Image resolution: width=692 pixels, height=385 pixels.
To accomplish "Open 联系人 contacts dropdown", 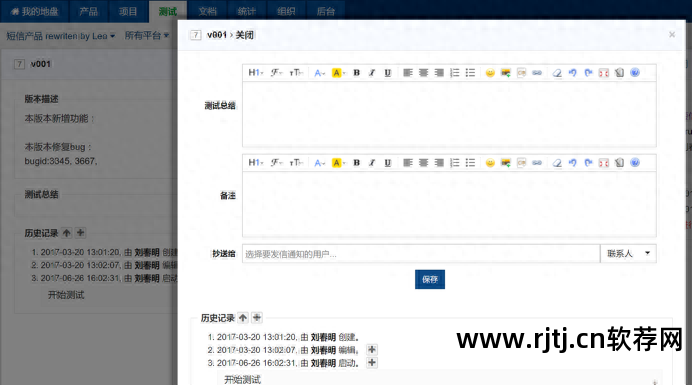I will pyautogui.click(x=628, y=253).
